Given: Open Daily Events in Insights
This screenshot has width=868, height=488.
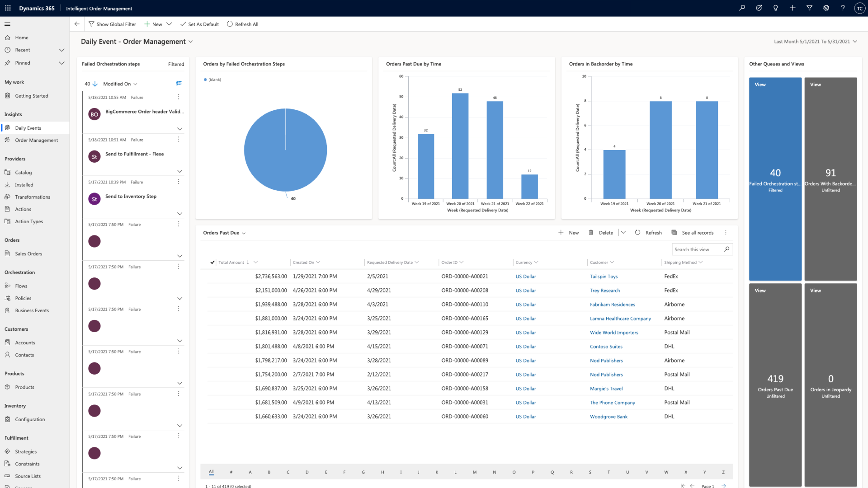Looking at the screenshot, I should [28, 128].
